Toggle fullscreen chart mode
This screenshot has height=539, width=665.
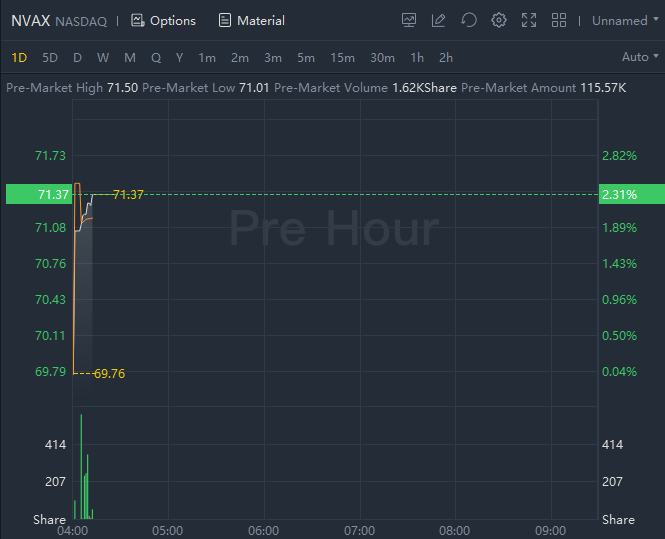(x=529, y=20)
